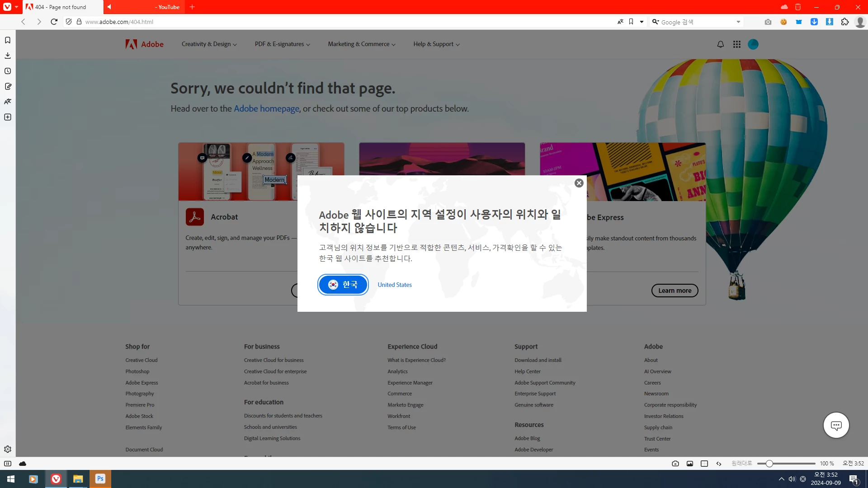Toggle images display in status bar
Image resolution: width=868 pixels, height=488 pixels.
pos(690,464)
